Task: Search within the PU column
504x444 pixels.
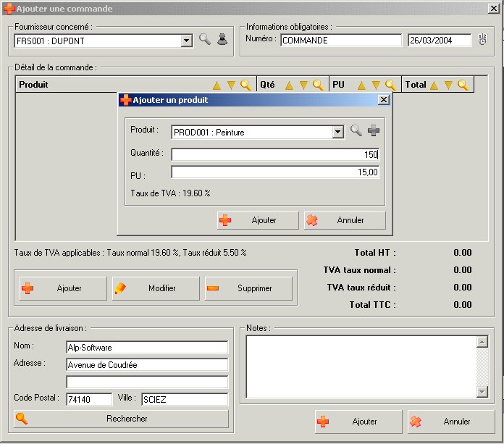Action: [390, 85]
